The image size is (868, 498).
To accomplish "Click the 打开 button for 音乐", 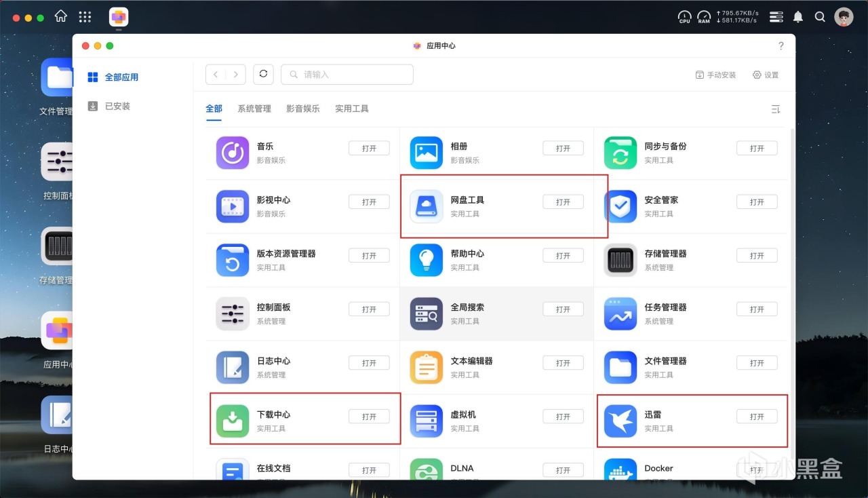I will pyautogui.click(x=369, y=149).
